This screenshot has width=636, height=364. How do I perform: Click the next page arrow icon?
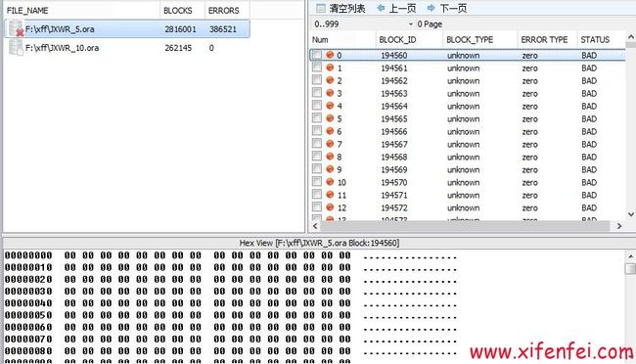[432, 8]
